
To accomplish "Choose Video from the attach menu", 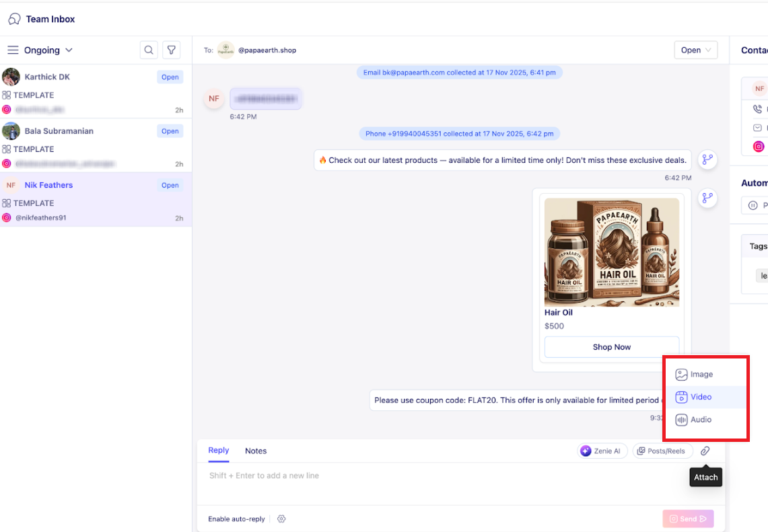I will pyautogui.click(x=705, y=397).
